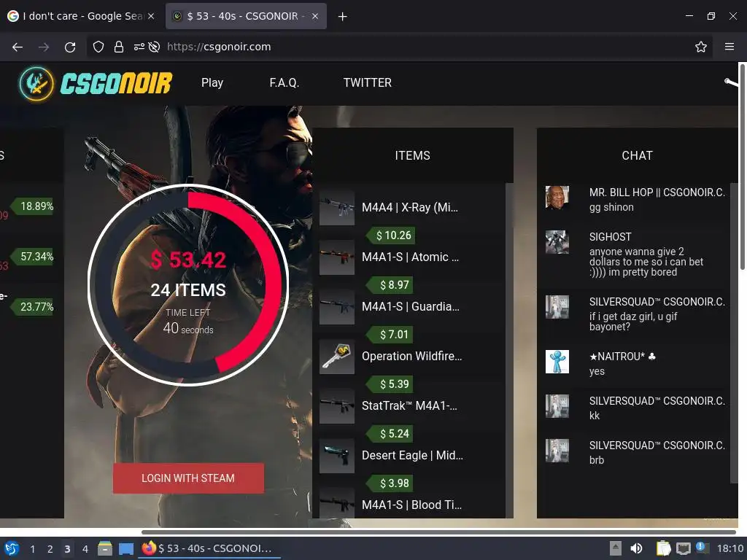The height and width of the screenshot is (560, 747).
Task: Click the 23.77% chance label
Action: pyautogui.click(x=33, y=307)
